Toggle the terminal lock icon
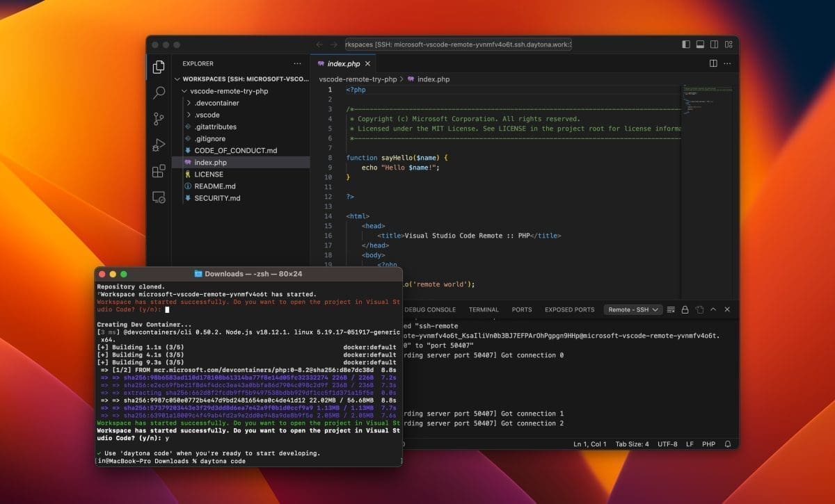 685,309
